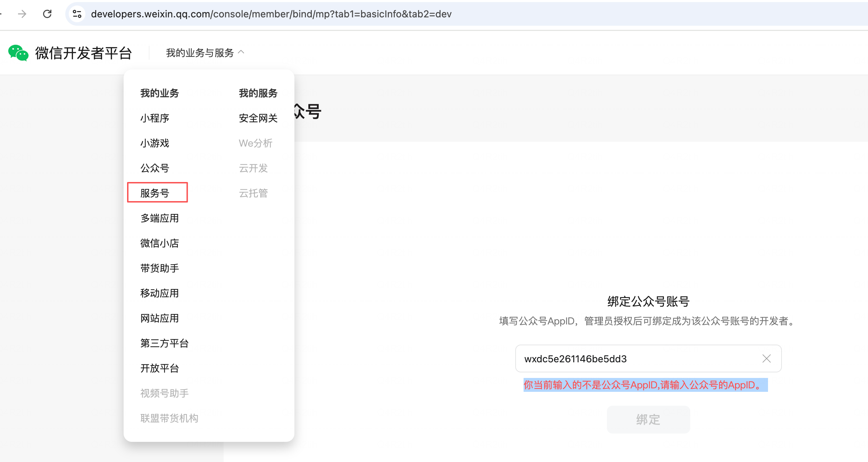Select 小游戏 from the menu
Image resolution: width=868 pixels, height=462 pixels.
pos(155,143)
